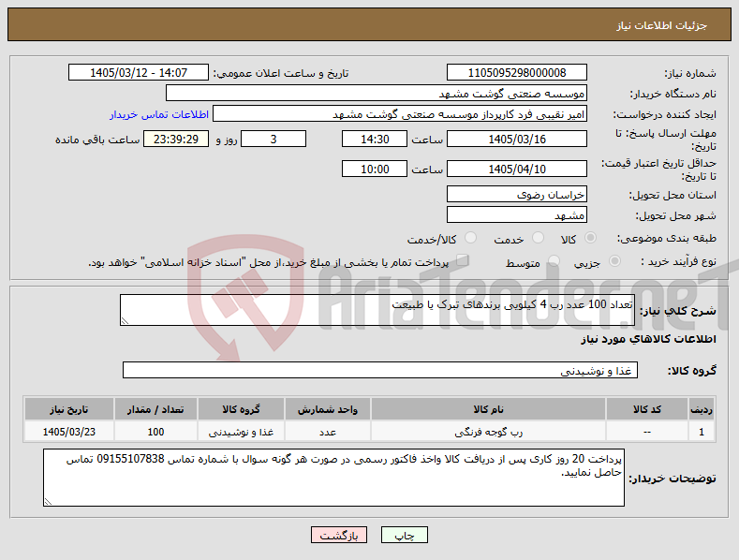This screenshot has height=560, width=739.
Task: Click the جزئیات اطلاعات نیاز page title
Action: [661, 25]
